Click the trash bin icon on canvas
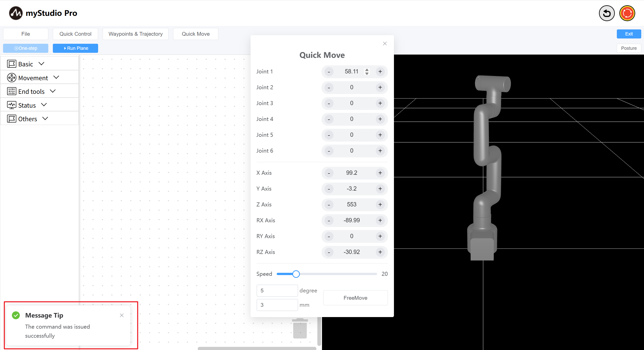Viewport: 644px width, 350px height. (300, 328)
